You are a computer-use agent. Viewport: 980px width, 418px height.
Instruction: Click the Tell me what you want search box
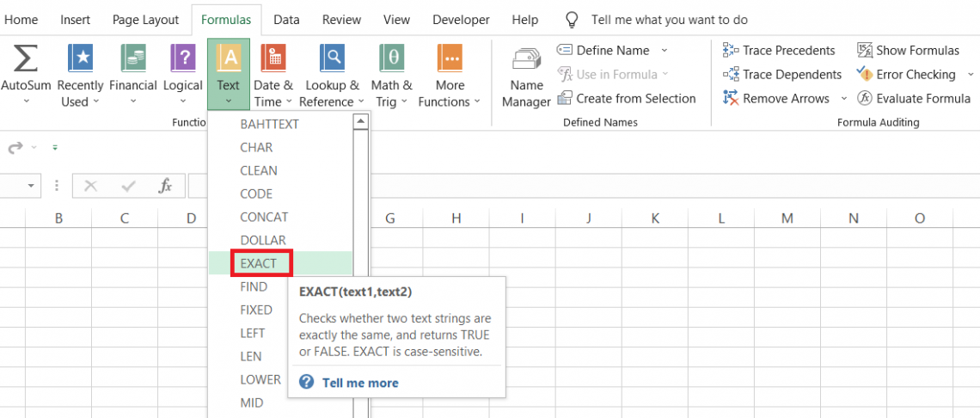click(x=669, y=20)
